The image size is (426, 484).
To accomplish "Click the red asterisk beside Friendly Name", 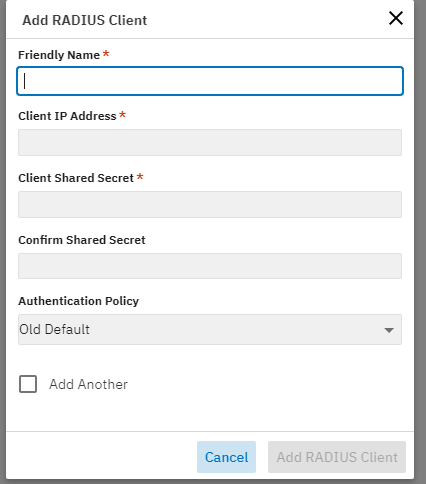I will click(106, 53).
